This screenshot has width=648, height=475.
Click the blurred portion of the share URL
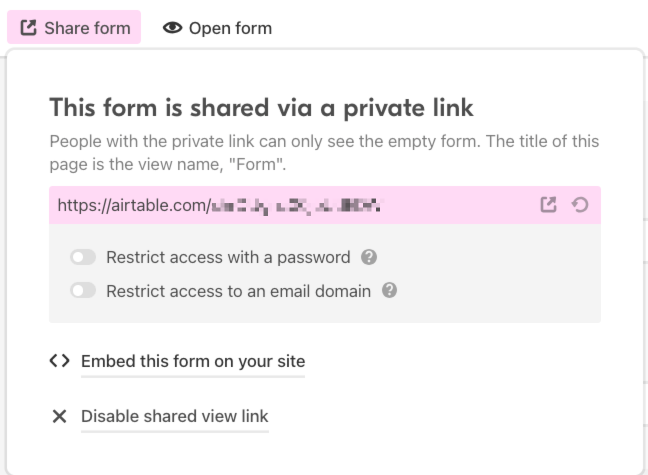[x=295, y=205]
